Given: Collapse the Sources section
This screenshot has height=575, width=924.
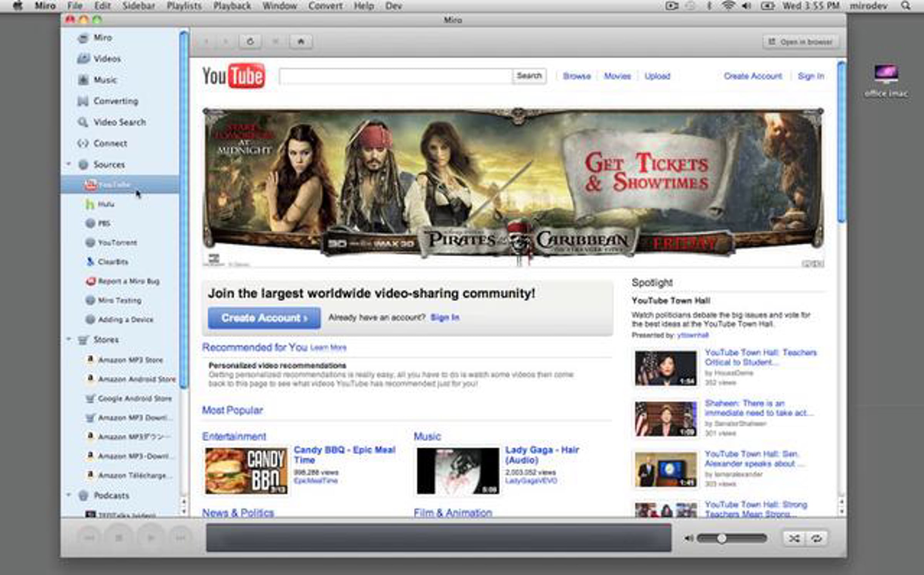Looking at the screenshot, I should coord(69,164).
